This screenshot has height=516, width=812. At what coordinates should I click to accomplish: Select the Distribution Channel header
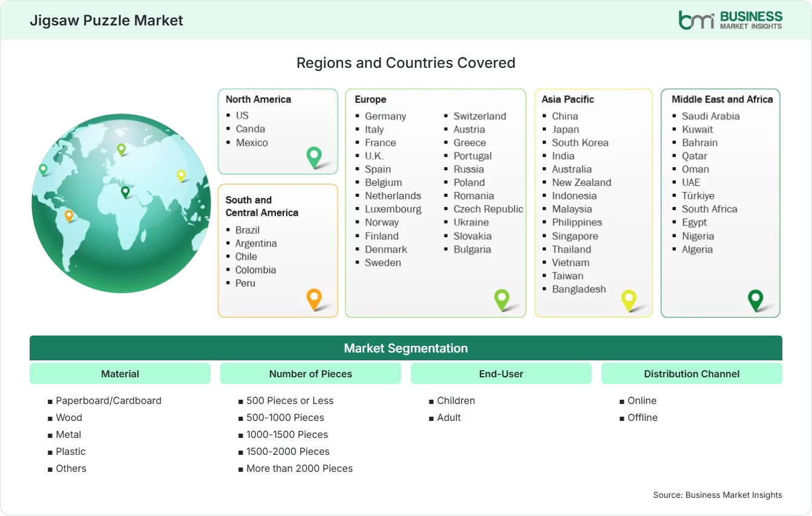coord(692,374)
